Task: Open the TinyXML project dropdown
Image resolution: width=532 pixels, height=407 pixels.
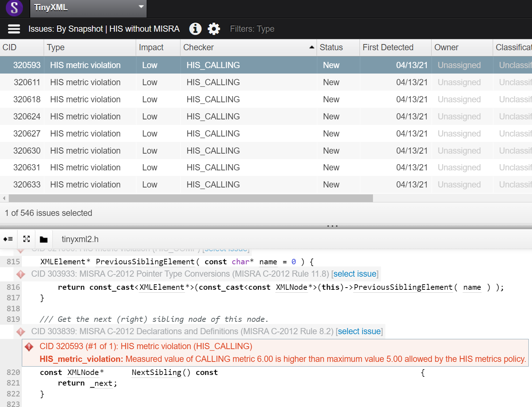Action: [140, 7]
